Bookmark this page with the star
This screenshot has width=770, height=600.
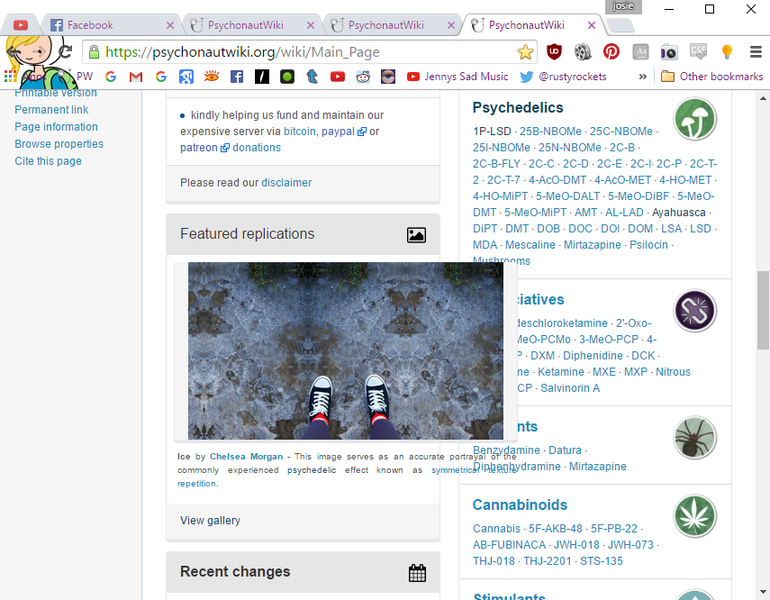pos(525,52)
